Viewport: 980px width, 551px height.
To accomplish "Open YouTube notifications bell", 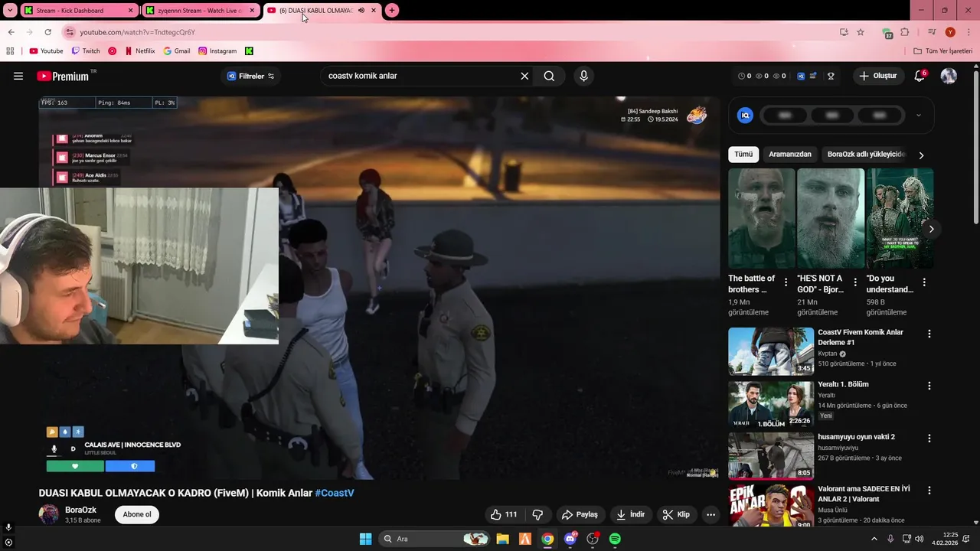I will coord(920,76).
